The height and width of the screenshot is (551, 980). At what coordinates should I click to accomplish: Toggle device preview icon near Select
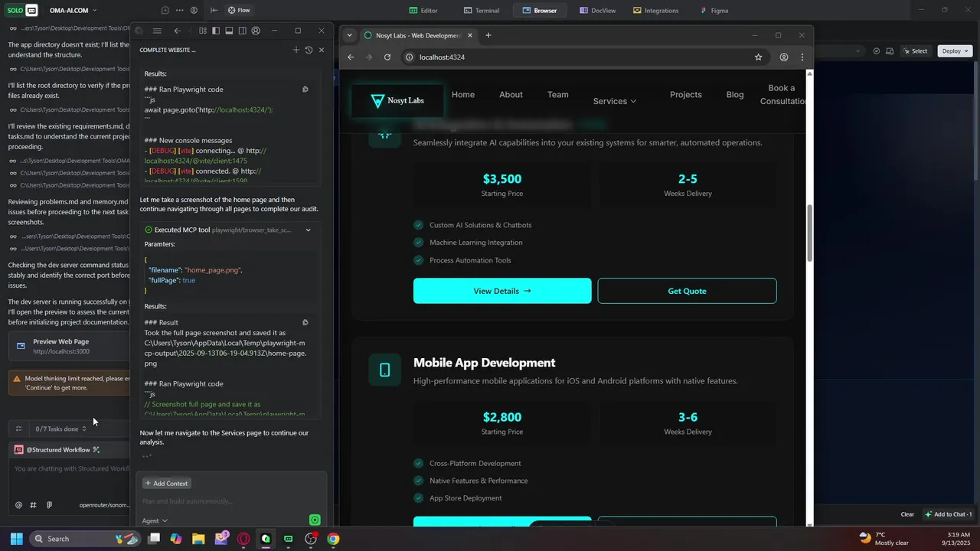click(890, 51)
